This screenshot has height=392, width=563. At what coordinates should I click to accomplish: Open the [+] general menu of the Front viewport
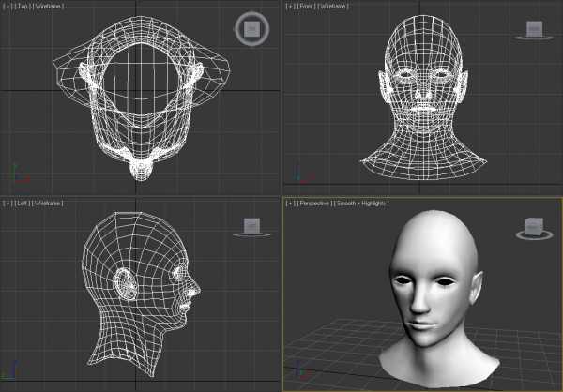[291, 7]
